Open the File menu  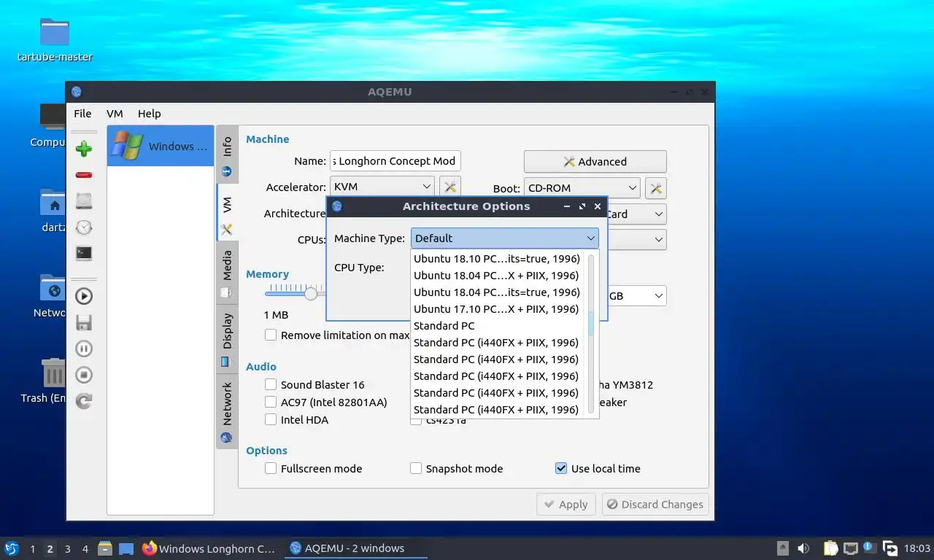pyautogui.click(x=82, y=114)
